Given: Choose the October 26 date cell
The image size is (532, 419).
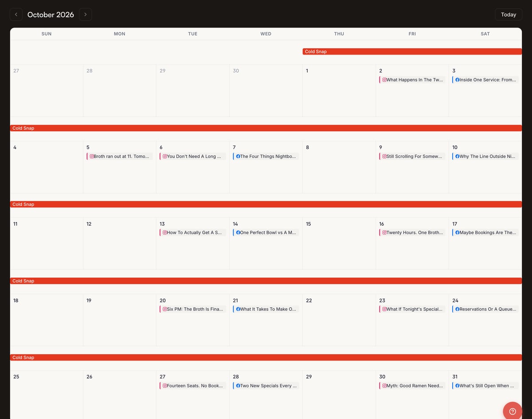Looking at the screenshot, I should coord(120,395).
